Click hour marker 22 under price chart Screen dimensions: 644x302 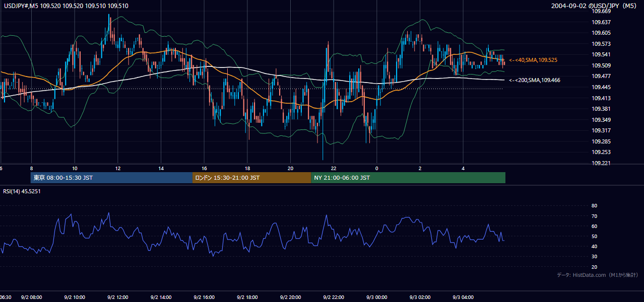(334, 168)
